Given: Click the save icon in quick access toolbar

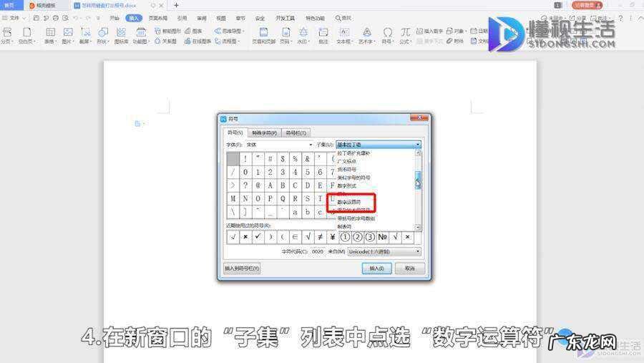Looking at the screenshot, I should [x=36, y=18].
